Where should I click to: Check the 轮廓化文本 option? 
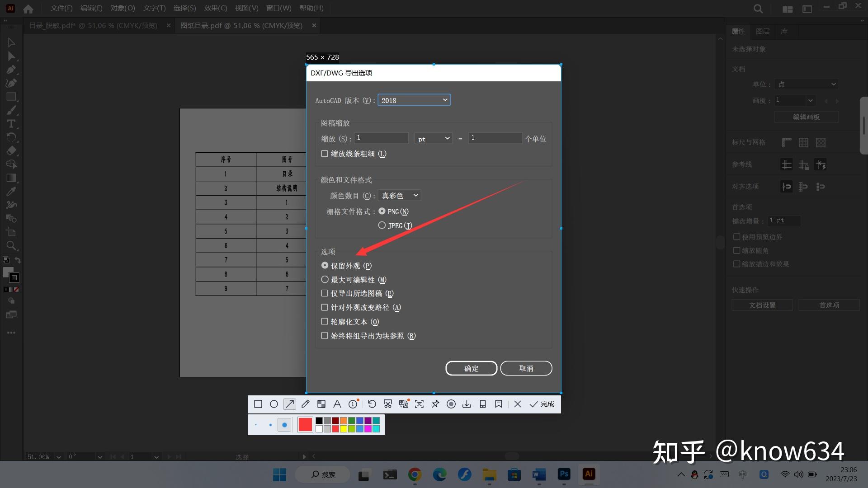coord(325,322)
